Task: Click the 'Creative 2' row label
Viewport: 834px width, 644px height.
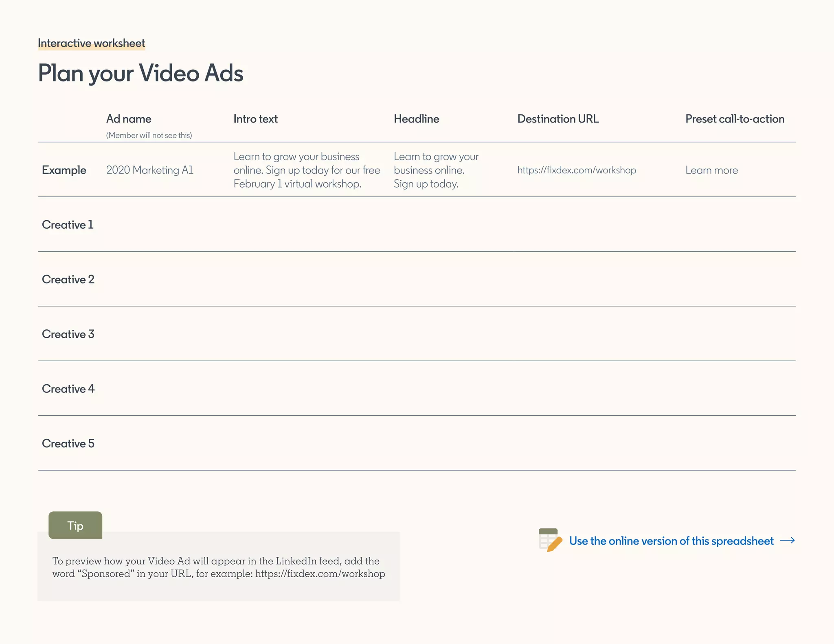Action: coord(68,279)
